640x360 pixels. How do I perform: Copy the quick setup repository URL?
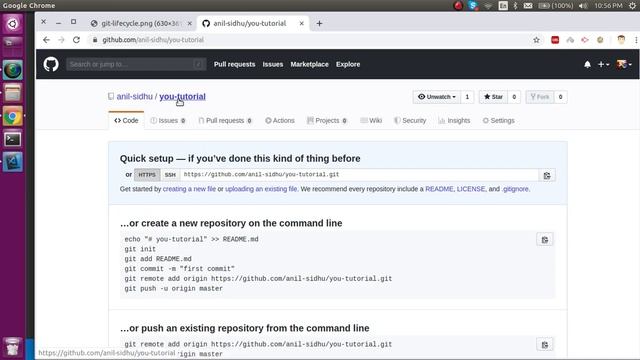[x=547, y=176]
